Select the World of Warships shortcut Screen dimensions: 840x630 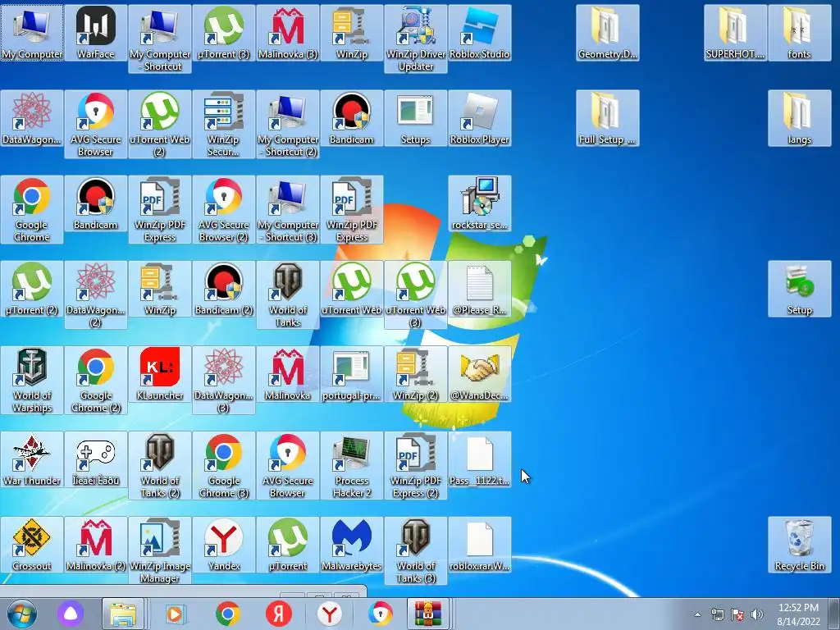point(32,380)
